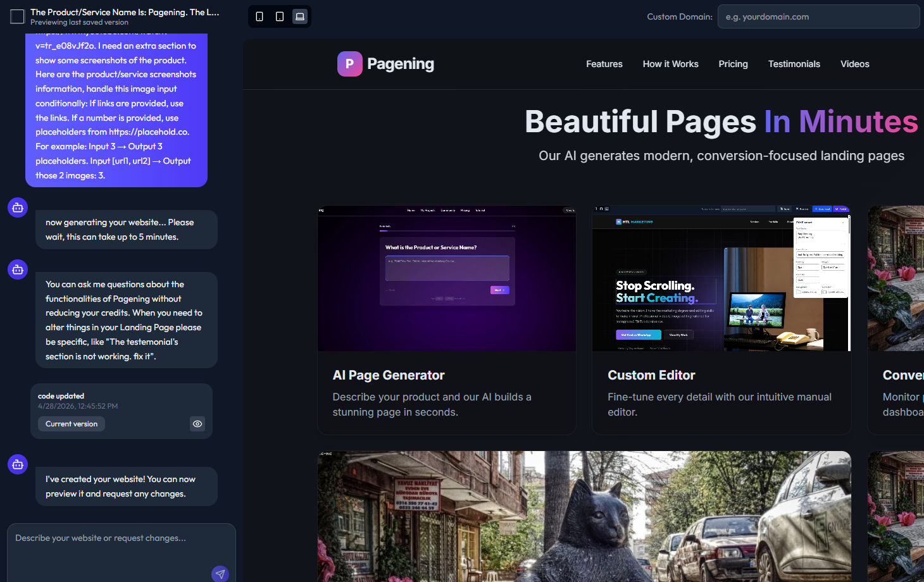Click the Current version button
Viewport: 924px width, 582px height.
(x=72, y=424)
